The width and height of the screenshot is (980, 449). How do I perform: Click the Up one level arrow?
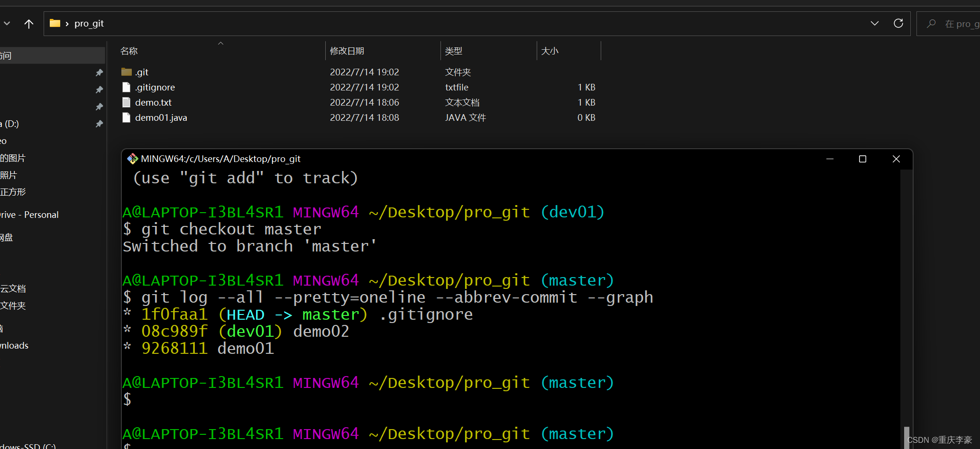pyautogui.click(x=29, y=24)
